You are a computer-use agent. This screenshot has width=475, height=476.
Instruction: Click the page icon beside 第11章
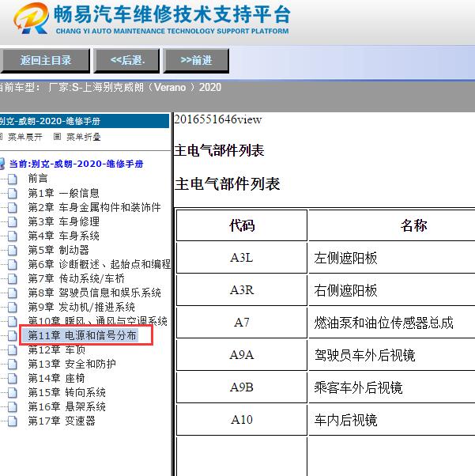tap(13, 336)
